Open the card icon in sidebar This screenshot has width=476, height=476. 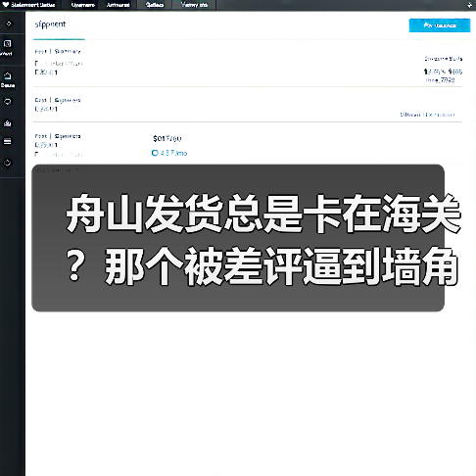(x=8, y=141)
